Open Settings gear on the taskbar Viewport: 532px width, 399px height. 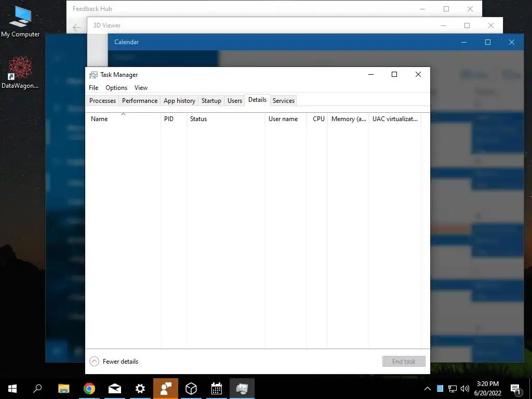click(140, 389)
